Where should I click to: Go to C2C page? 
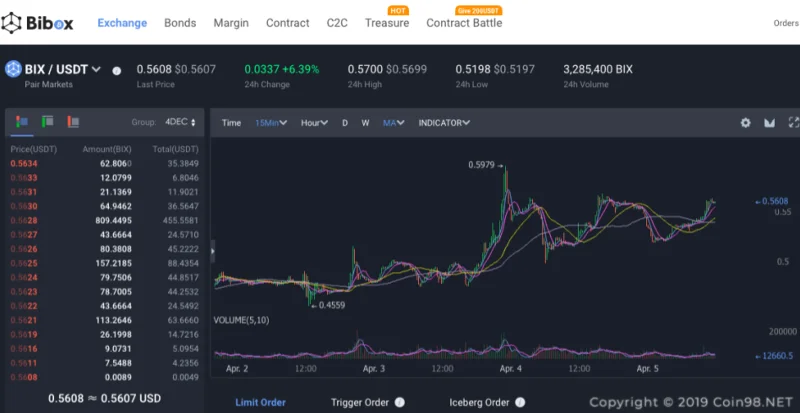(337, 23)
